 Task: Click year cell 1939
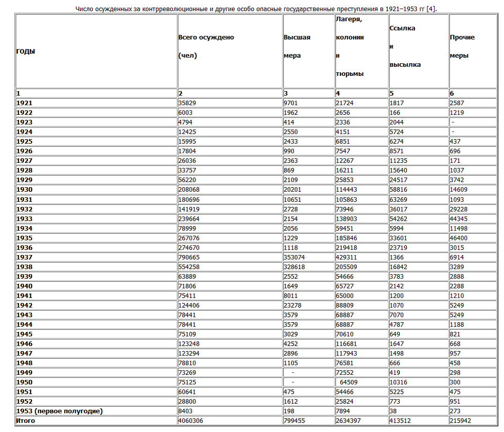pos(97,277)
